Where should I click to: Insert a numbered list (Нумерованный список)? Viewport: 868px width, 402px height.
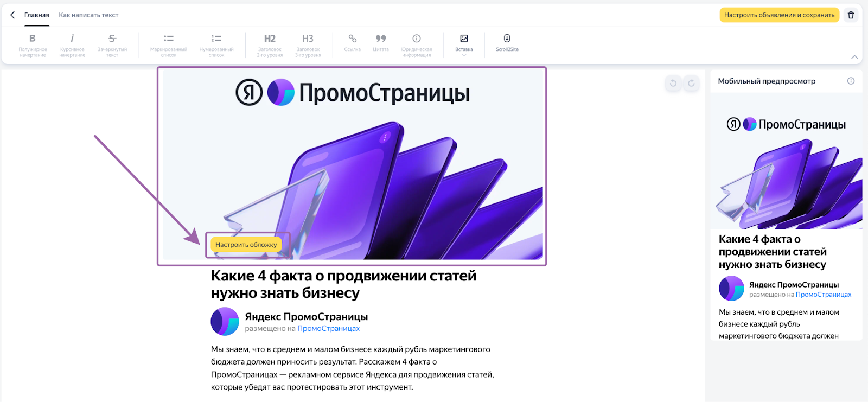click(x=216, y=44)
